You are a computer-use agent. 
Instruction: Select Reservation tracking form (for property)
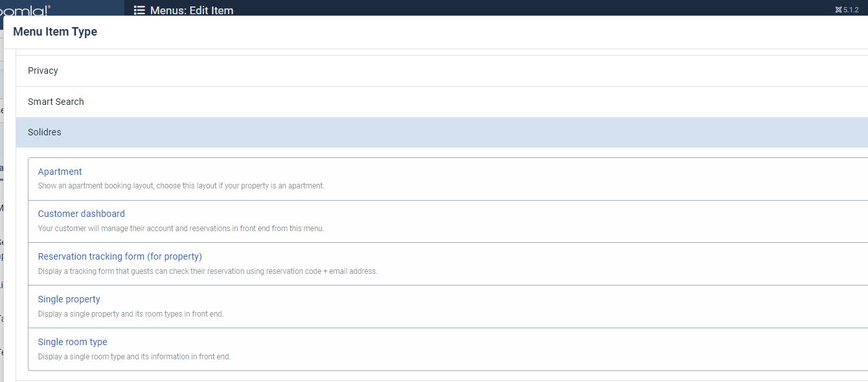pyautogui.click(x=120, y=256)
